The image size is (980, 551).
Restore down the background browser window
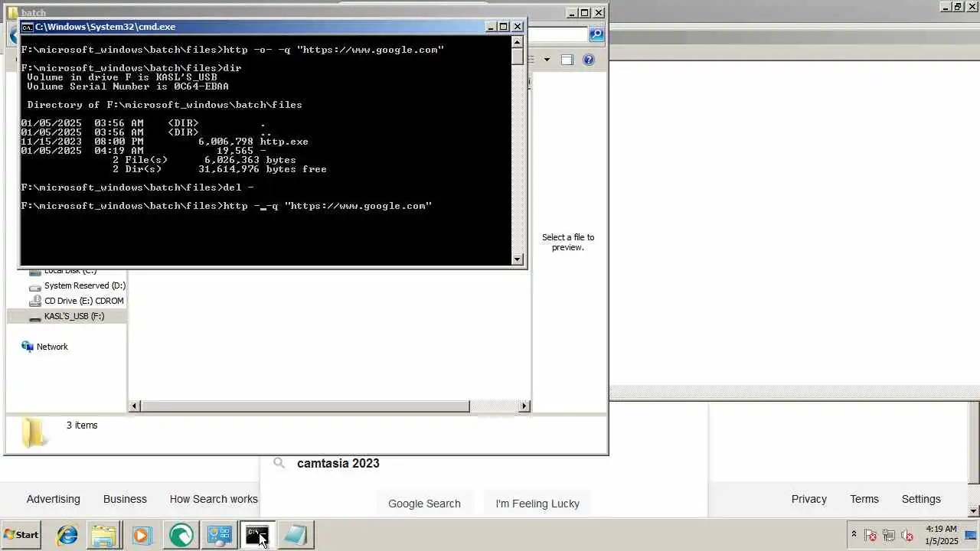[x=957, y=7]
